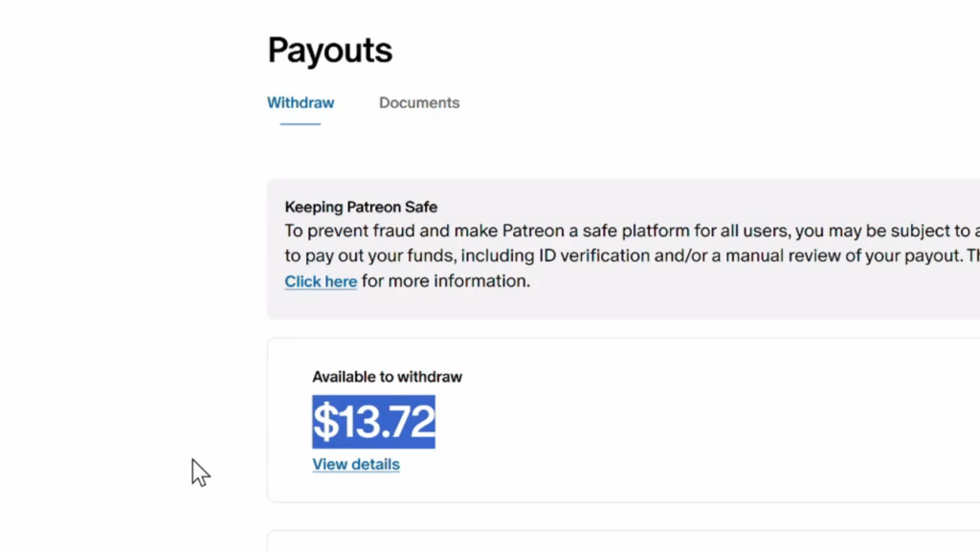
Task: Click the words "to pay out your funds"
Action: point(369,256)
